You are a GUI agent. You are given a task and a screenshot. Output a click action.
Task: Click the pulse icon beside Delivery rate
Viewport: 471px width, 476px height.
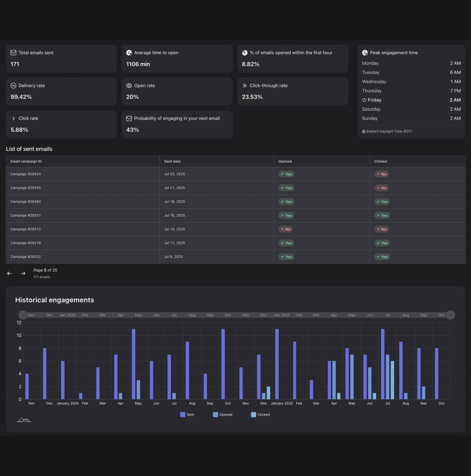point(13,86)
